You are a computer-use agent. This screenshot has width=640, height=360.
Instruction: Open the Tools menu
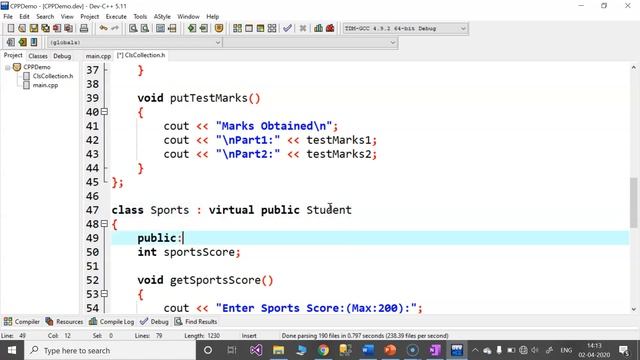(140, 17)
